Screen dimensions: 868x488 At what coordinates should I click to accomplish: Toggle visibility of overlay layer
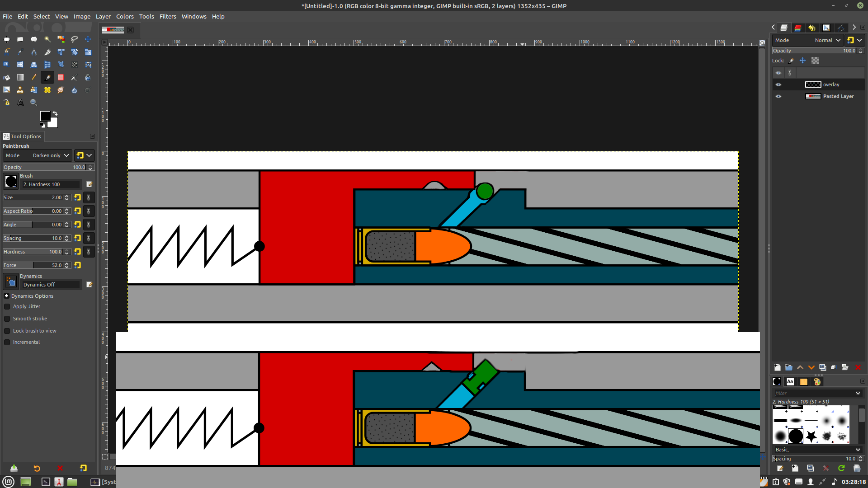[x=778, y=84]
